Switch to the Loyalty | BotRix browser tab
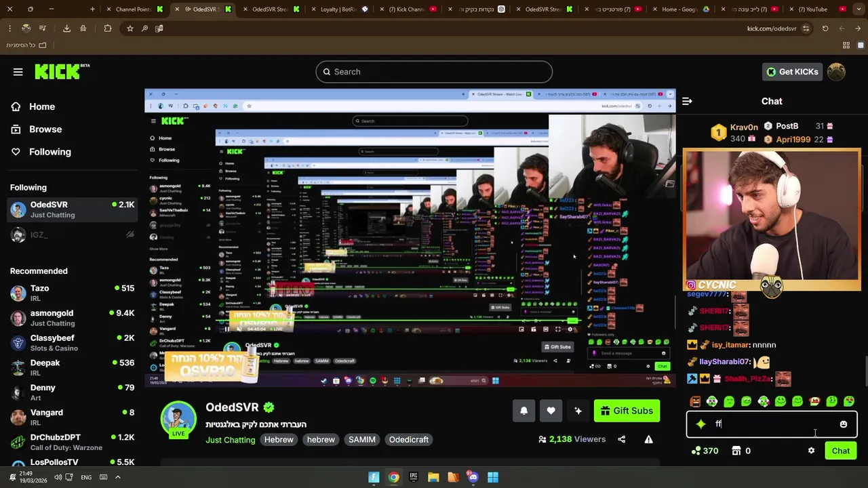The width and height of the screenshot is (868, 488). coord(340,9)
